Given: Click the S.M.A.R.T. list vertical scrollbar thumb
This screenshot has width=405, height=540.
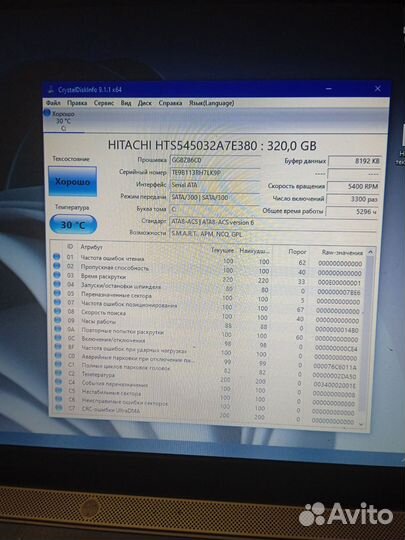Looking at the screenshot, I should click(366, 332).
